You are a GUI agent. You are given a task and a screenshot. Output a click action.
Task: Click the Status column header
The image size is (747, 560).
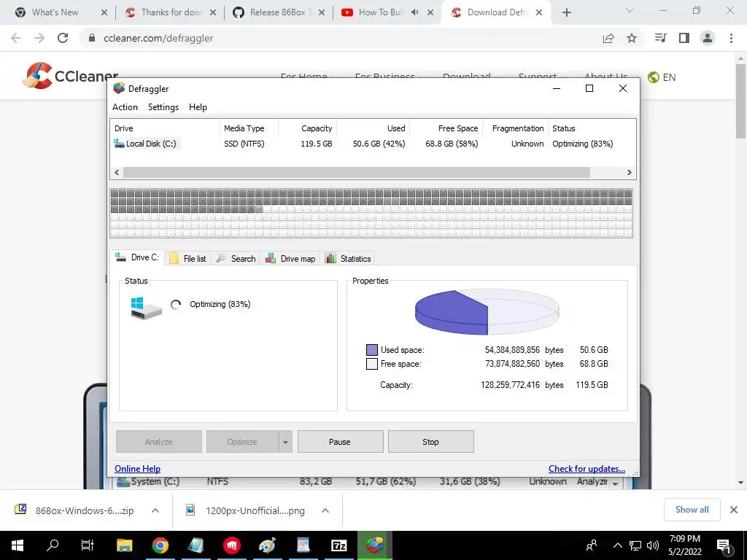[x=591, y=128]
